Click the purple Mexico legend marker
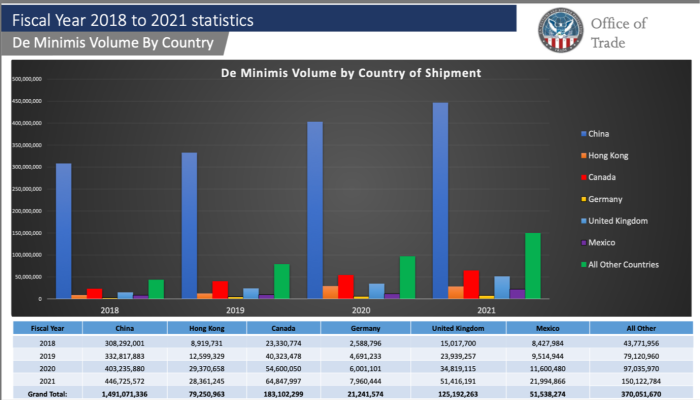 click(x=584, y=242)
